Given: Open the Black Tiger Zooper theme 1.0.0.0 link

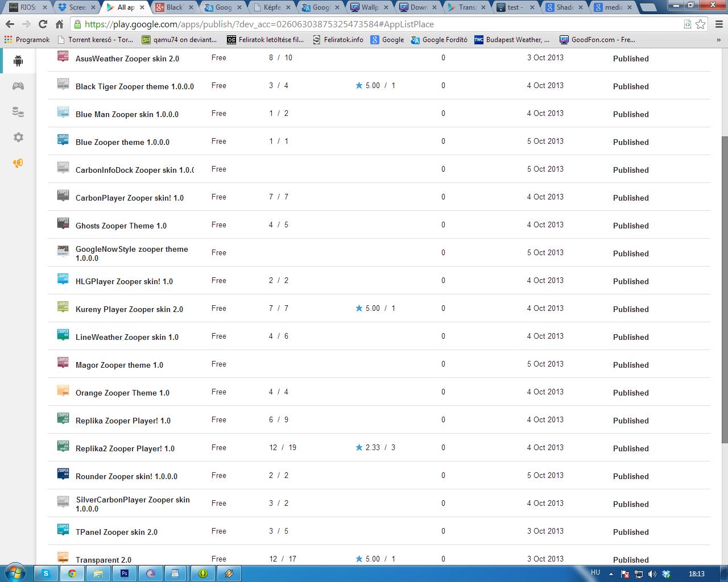Looking at the screenshot, I should (135, 86).
